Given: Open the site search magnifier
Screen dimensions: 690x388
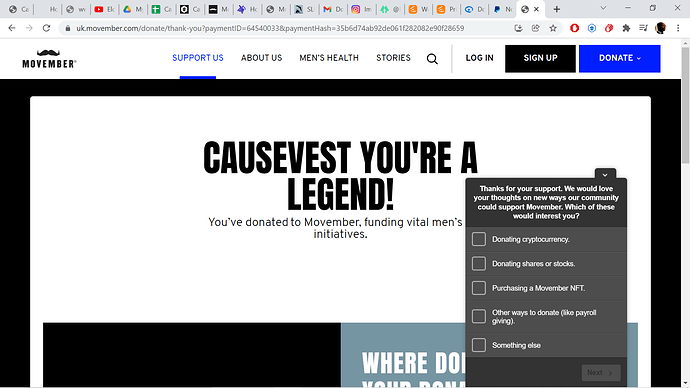Looking at the screenshot, I should (432, 59).
